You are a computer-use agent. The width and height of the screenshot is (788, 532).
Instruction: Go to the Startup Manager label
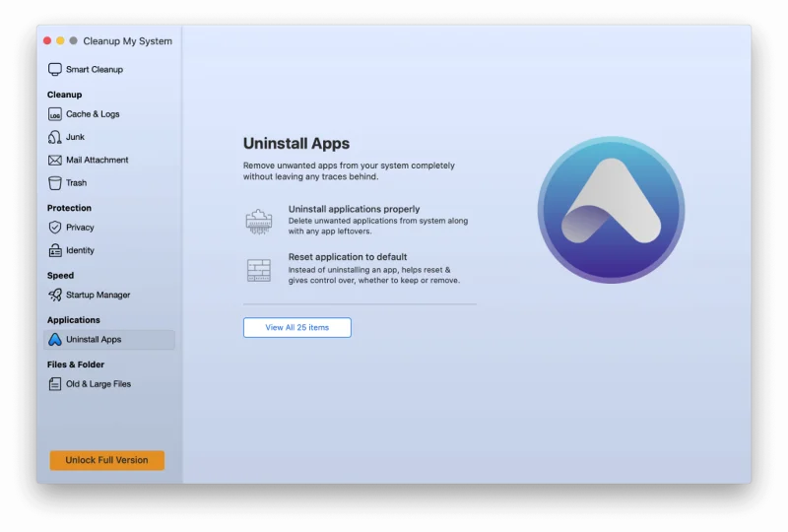(x=98, y=295)
